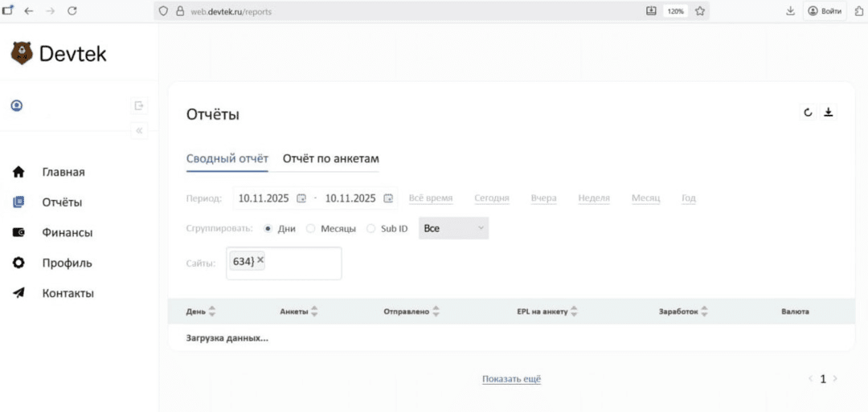Select the Дни grouping radio button
This screenshot has height=412, width=868.
coord(268,228)
